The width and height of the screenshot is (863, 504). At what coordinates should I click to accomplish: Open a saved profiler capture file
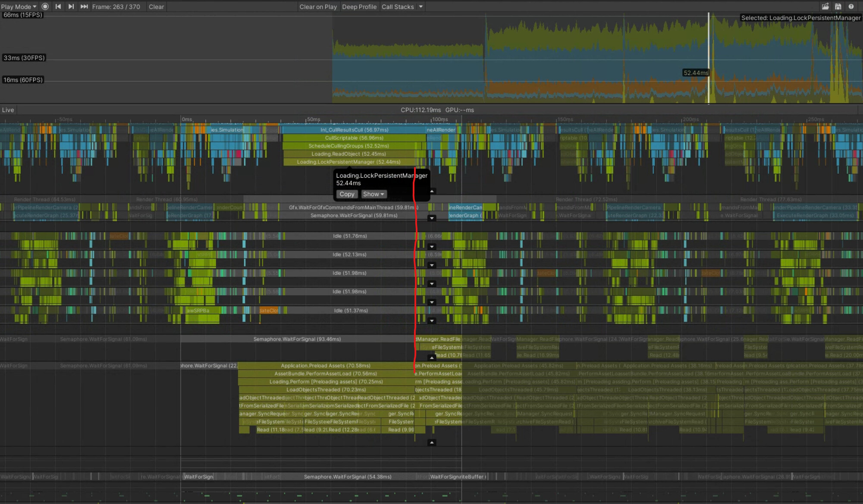pyautogui.click(x=825, y=6)
